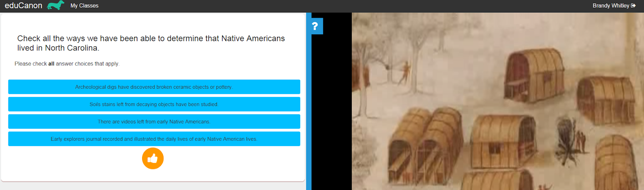644x190 pixels.
Task: Check the answer about early explorers' journals
Action: (154, 139)
